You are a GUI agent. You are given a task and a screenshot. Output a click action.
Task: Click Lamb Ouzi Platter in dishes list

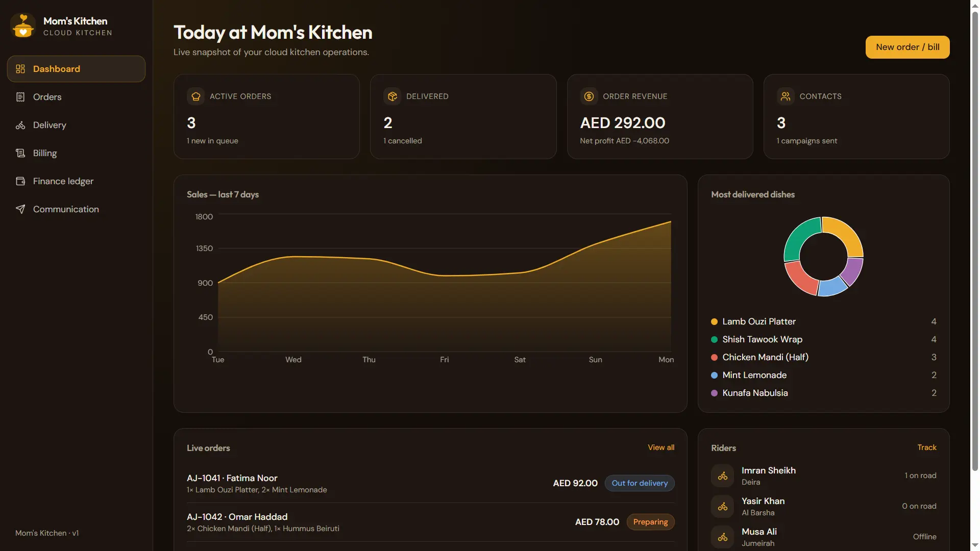759,321
